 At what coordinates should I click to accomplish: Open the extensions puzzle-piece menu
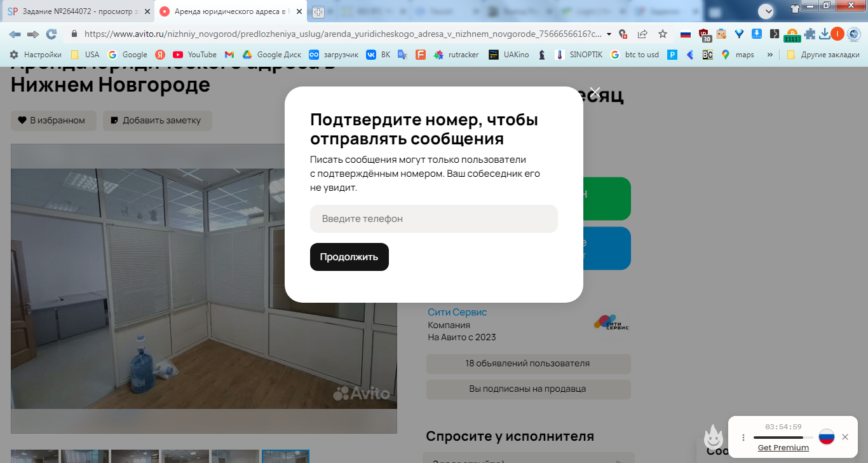tap(810, 34)
